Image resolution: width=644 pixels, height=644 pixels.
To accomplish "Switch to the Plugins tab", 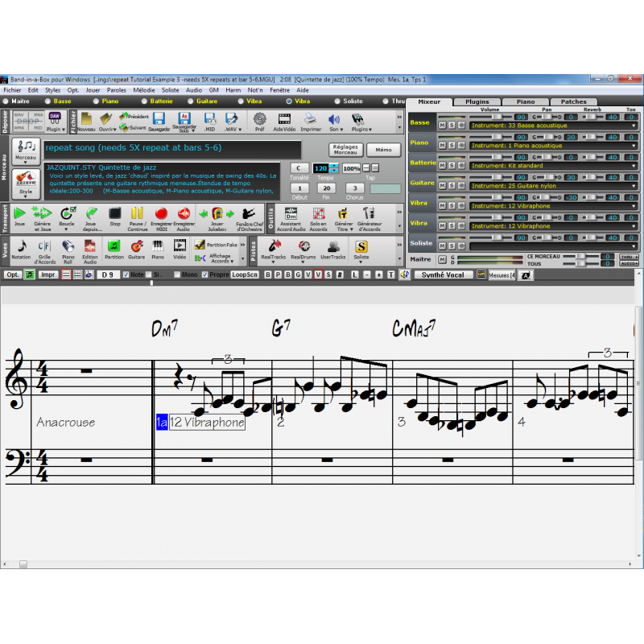I will (x=477, y=102).
